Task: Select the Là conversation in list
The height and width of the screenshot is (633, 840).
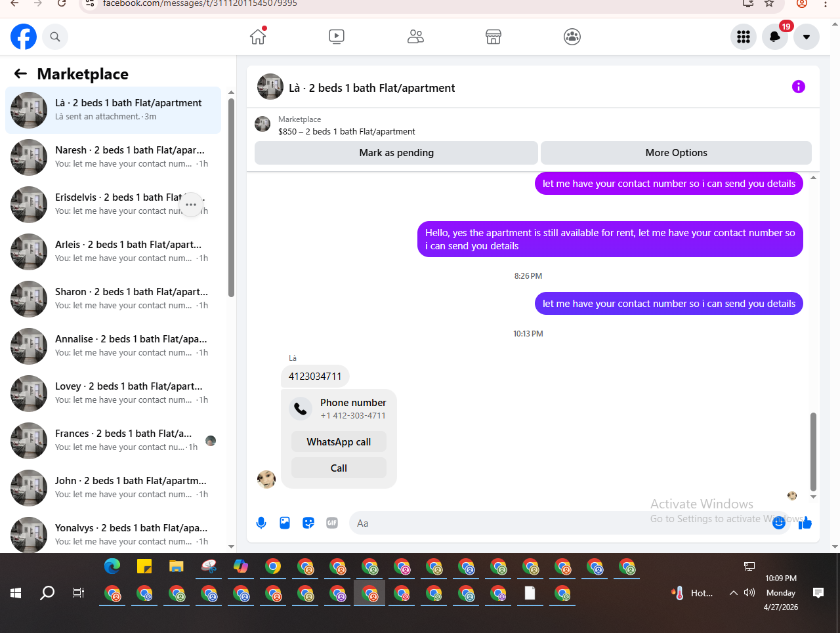Action: click(x=113, y=110)
